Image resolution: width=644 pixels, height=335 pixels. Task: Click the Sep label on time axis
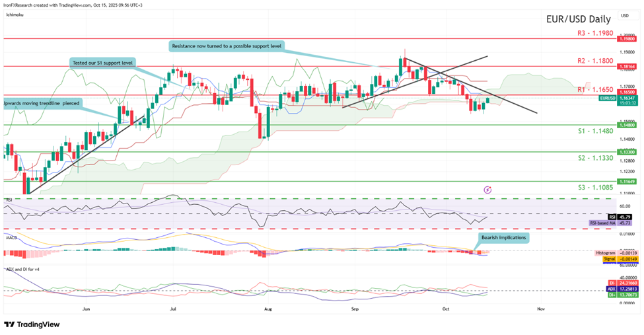[355, 309]
